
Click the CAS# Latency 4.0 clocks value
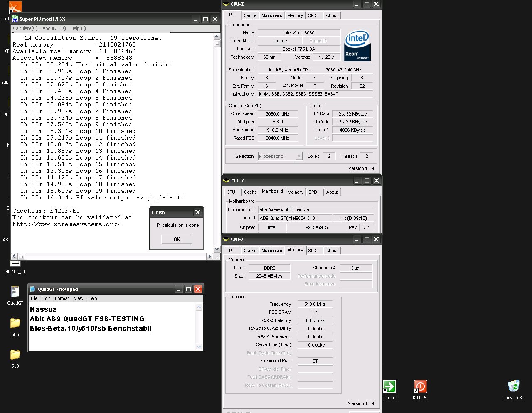point(315,320)
